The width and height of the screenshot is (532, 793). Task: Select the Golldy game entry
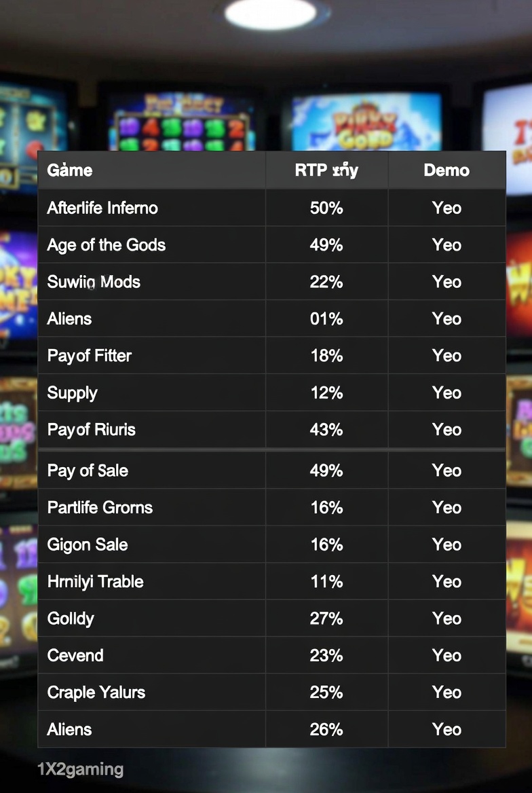click(71, 619)
